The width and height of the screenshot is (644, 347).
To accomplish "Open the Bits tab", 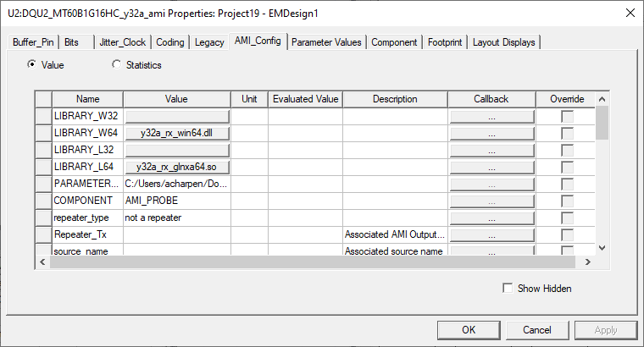I will click(77, 42).
